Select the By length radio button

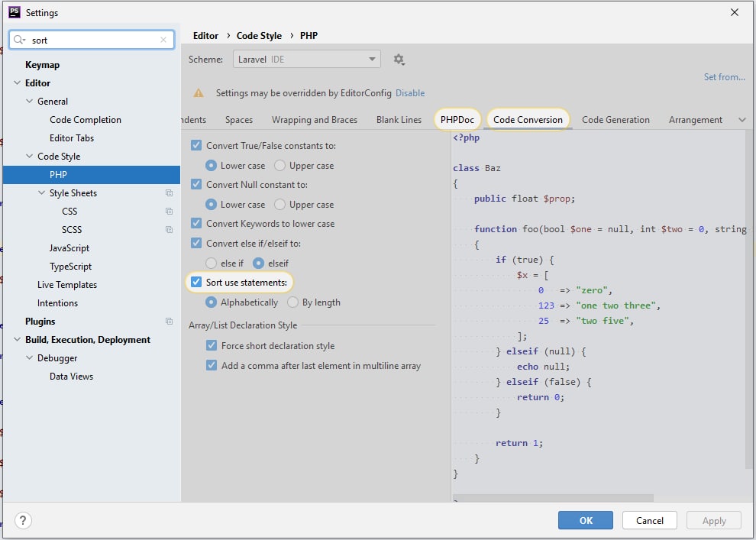point(292,302)
